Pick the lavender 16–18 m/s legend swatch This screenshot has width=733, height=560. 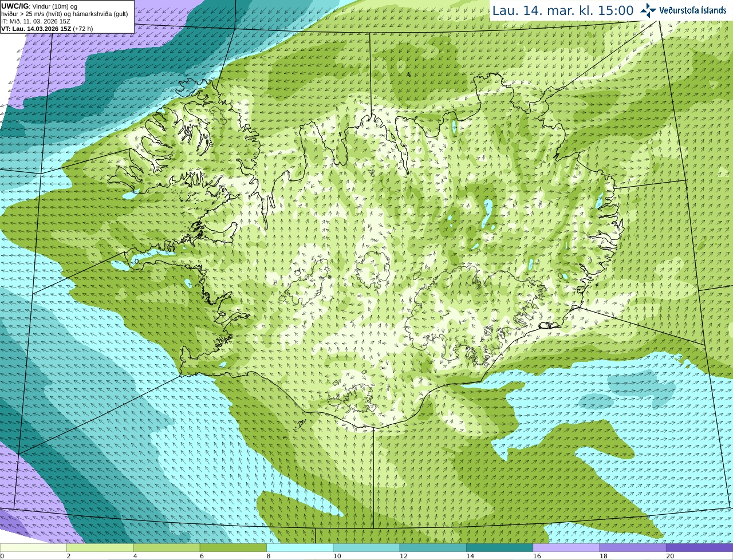(x=566, y=547)
